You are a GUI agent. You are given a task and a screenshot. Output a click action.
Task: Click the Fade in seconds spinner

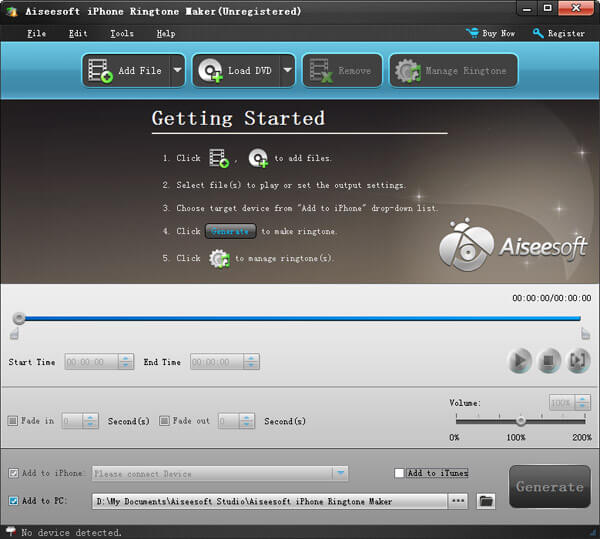click(x=90, y=421)
